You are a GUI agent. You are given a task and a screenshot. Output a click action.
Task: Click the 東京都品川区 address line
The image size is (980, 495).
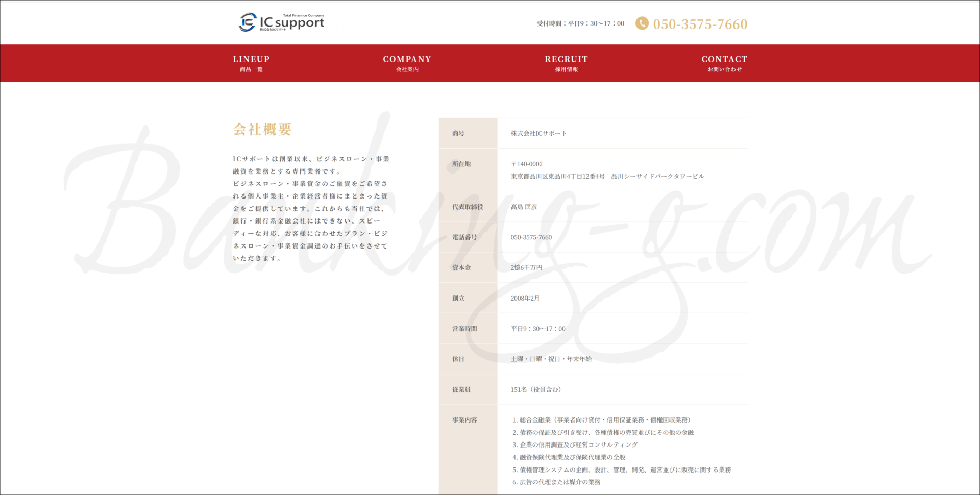point(607,177)
